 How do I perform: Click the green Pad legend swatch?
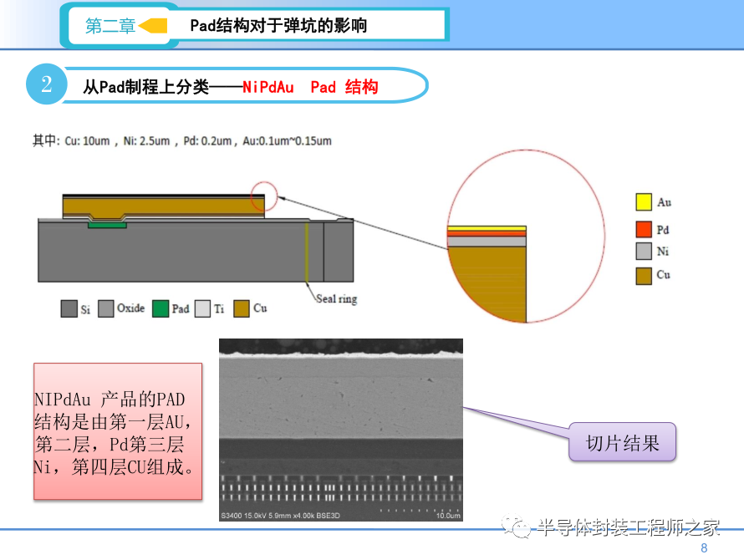(x=161, y=308)
